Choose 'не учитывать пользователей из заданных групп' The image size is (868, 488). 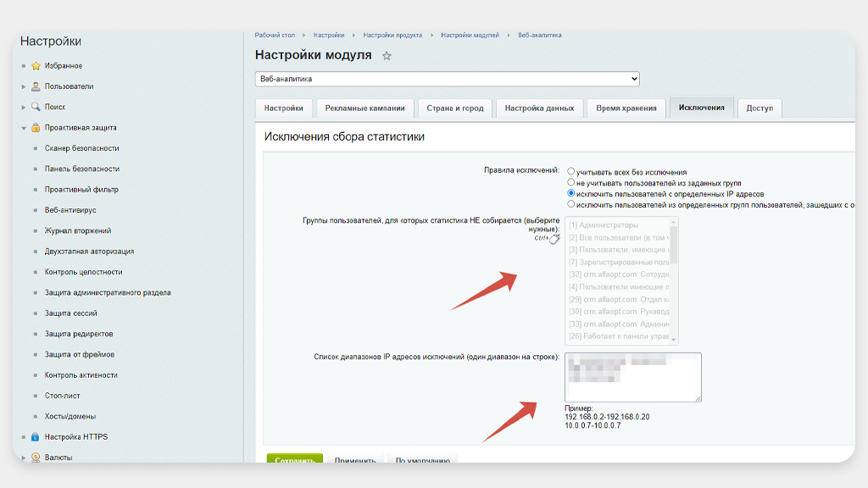[x=571, y=183]
